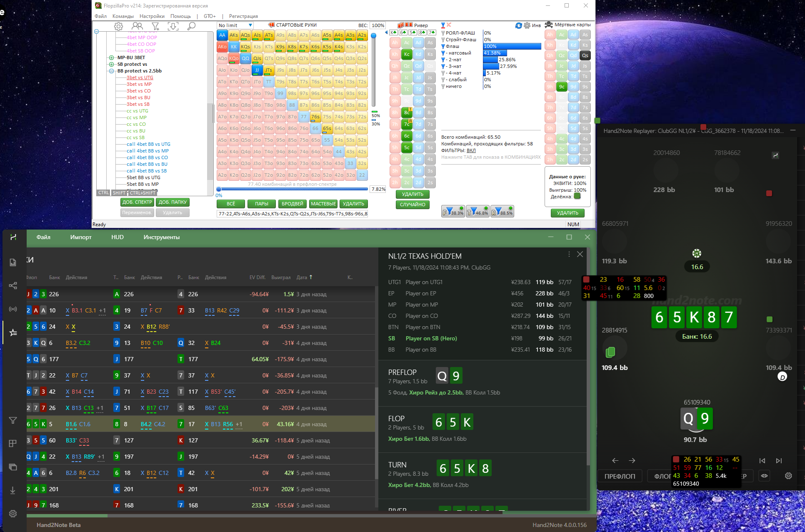Adjust the horizontal range percentage slider
This screenshot has width=805, height=532.
pyautogui.click(x=219, y=189)
